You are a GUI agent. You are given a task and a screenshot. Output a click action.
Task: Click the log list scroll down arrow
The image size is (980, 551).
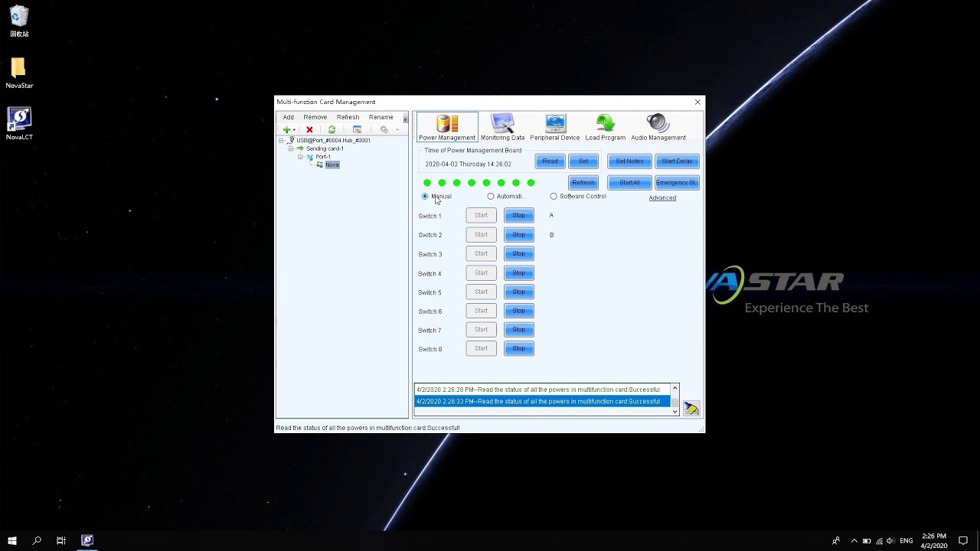(675, 411)
